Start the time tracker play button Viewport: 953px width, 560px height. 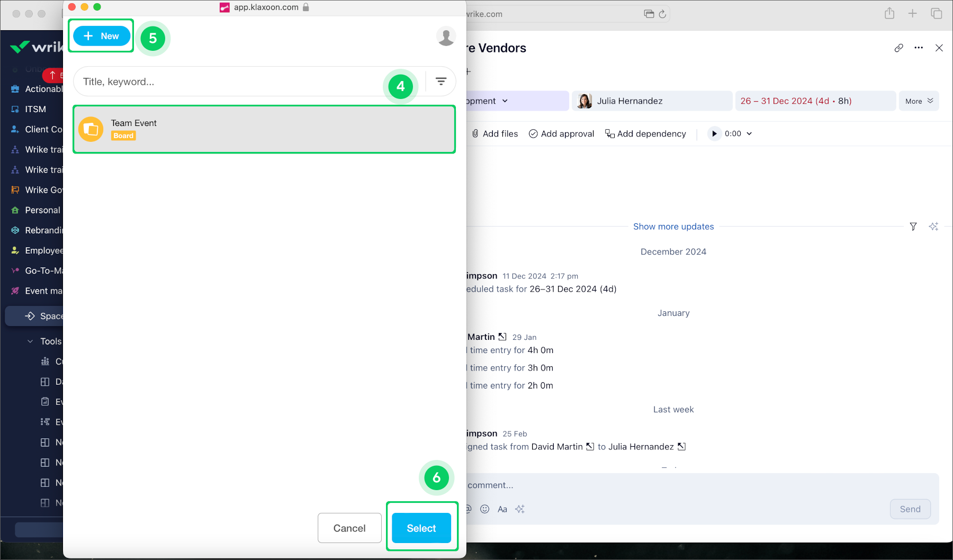[714, 134]
